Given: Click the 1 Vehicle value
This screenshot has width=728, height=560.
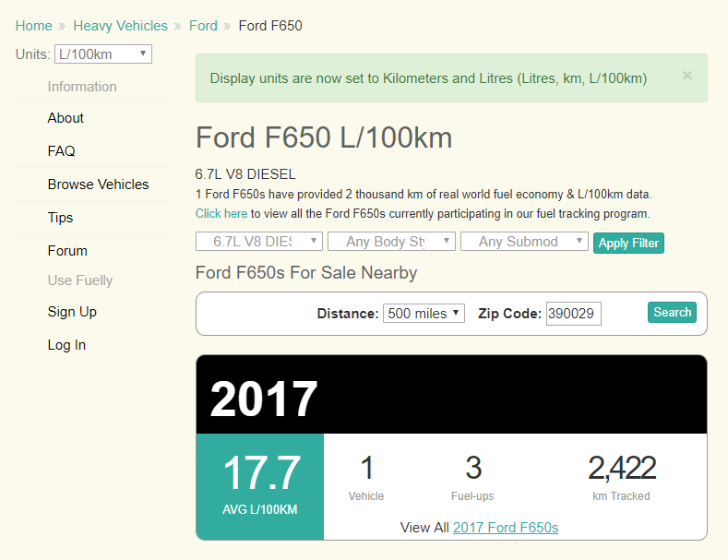Looking at the screenshot, I should (367, 468).
